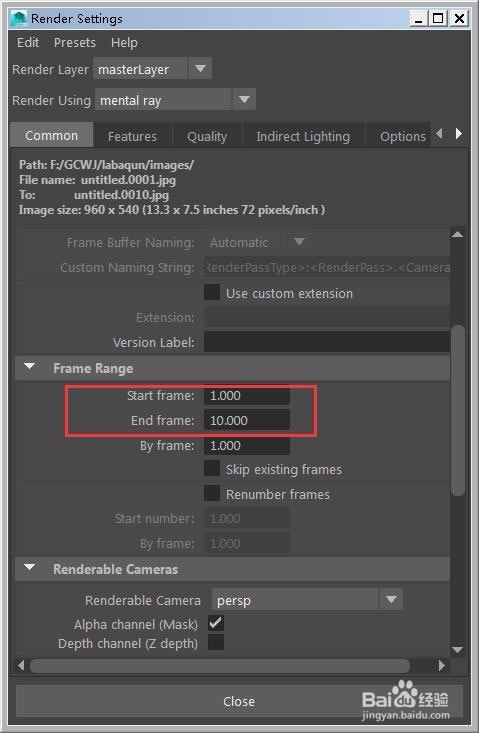The width and height of the screenshot is (479, 733).
Task: Switch to the Common tab
Action: coord(51,136)
